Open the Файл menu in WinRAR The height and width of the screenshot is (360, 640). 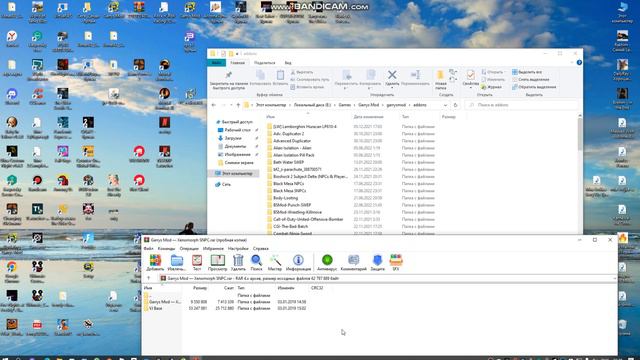click(x=149, y=248)
